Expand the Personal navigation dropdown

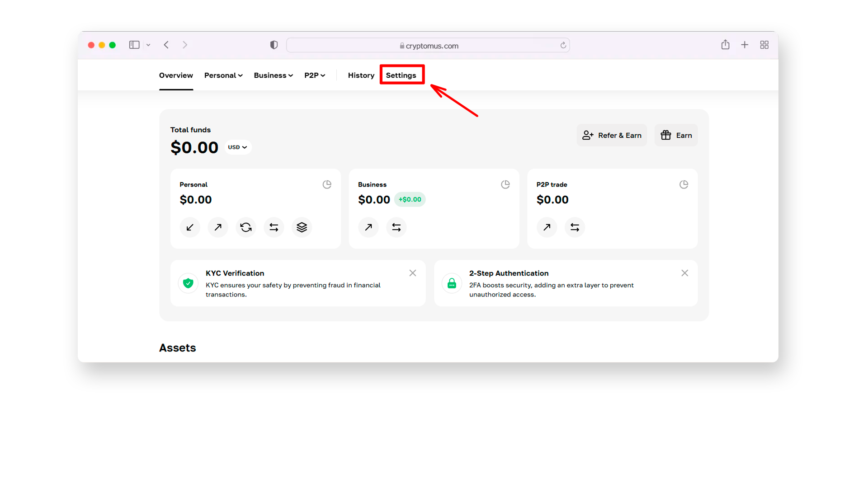223,75
